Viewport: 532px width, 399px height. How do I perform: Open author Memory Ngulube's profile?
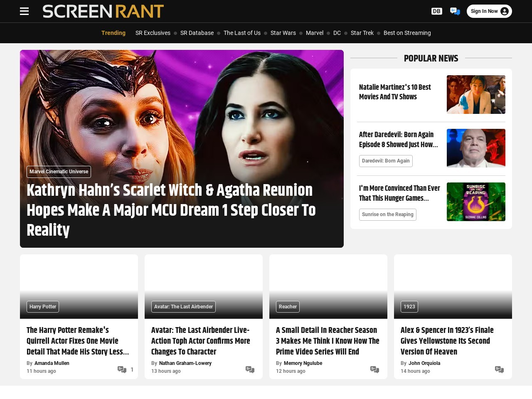303,363
